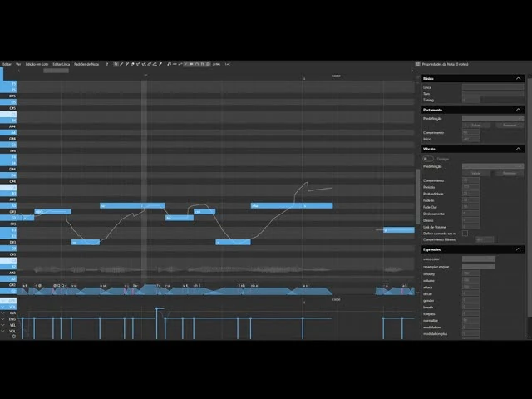Open the Editar Lírica menu

[61, 64]
